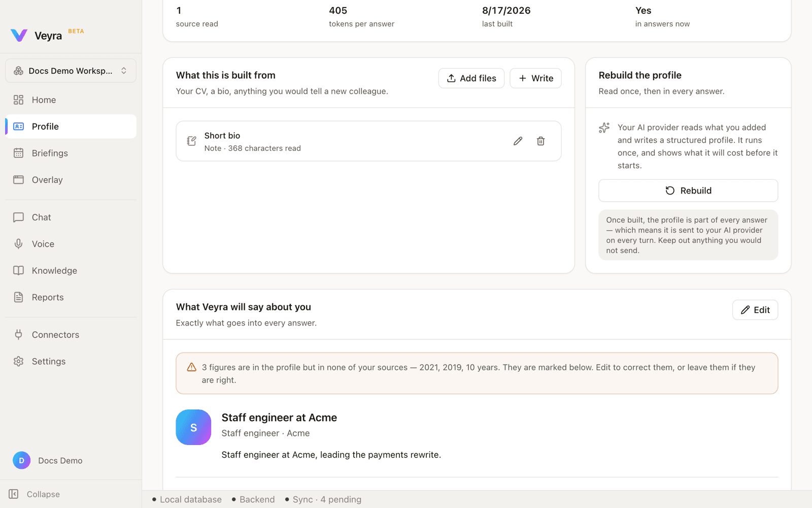Click the Briefings calendar icon

19,153
